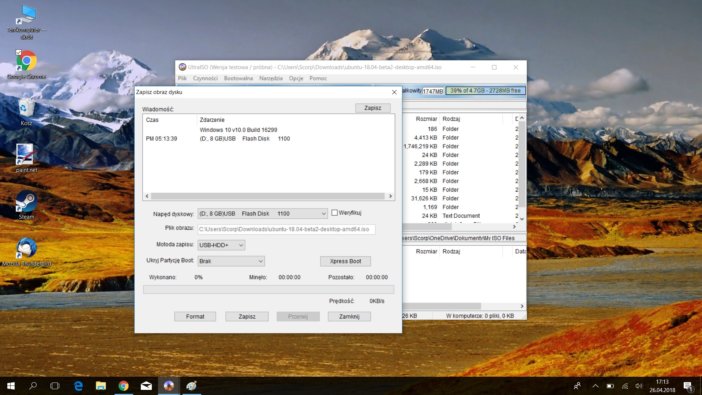702x395 pixels.
Task: Open the Mail app from the taskbar
Action: 146,386
